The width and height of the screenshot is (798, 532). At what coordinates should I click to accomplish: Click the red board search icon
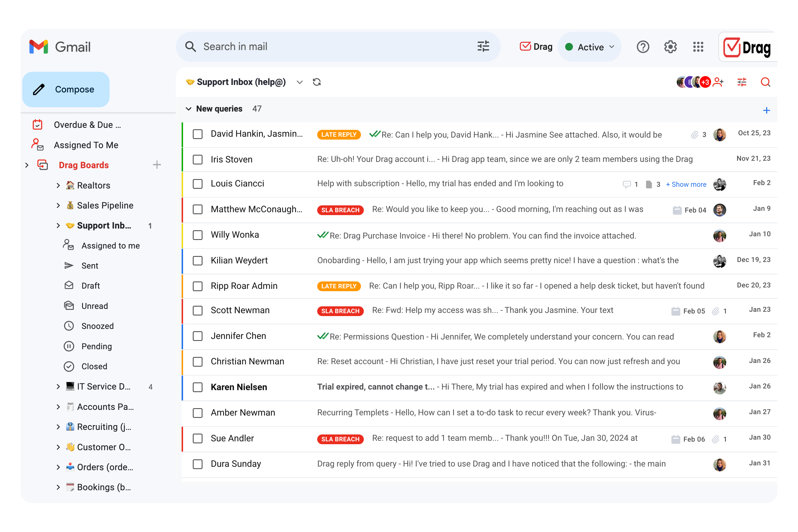[x=765, y=82]
